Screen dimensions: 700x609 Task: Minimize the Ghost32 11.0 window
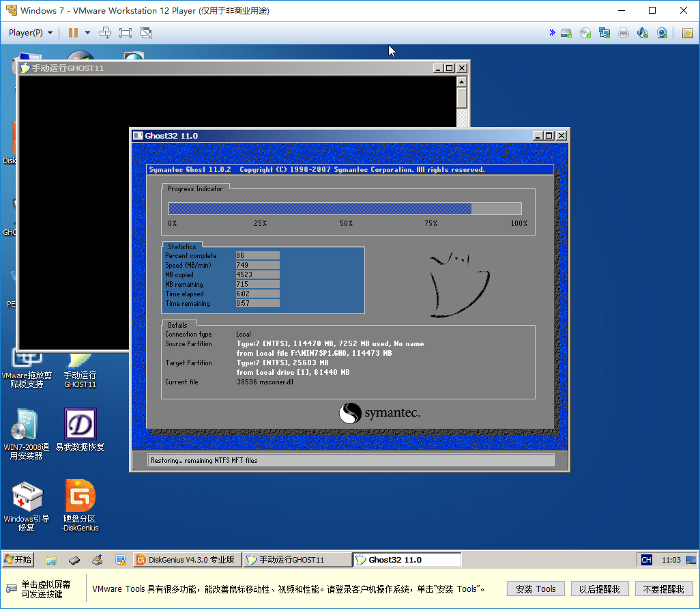tap(538, 136)
